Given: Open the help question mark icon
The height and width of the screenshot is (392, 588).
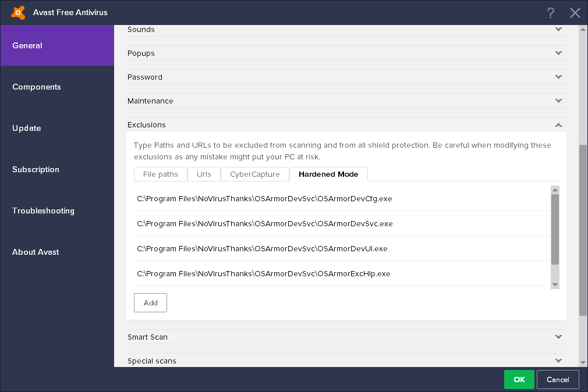Looking at the screenshot, I should pos(550,13).
